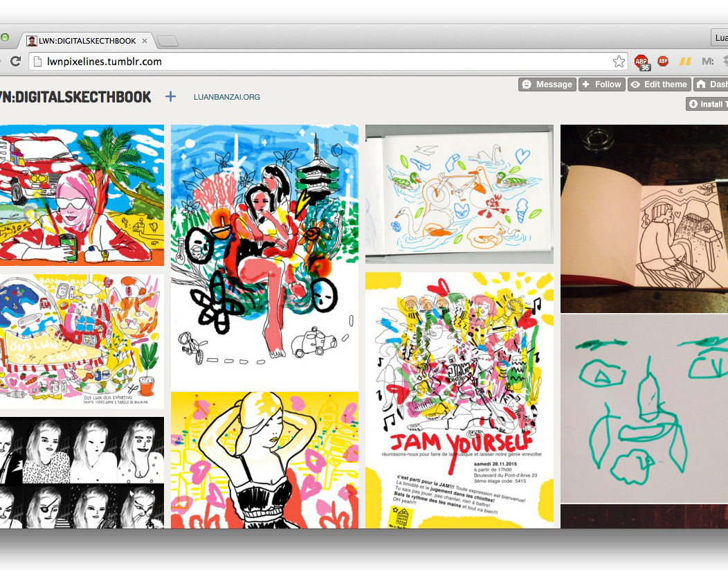Bookmark this page with the star icon

619,62
